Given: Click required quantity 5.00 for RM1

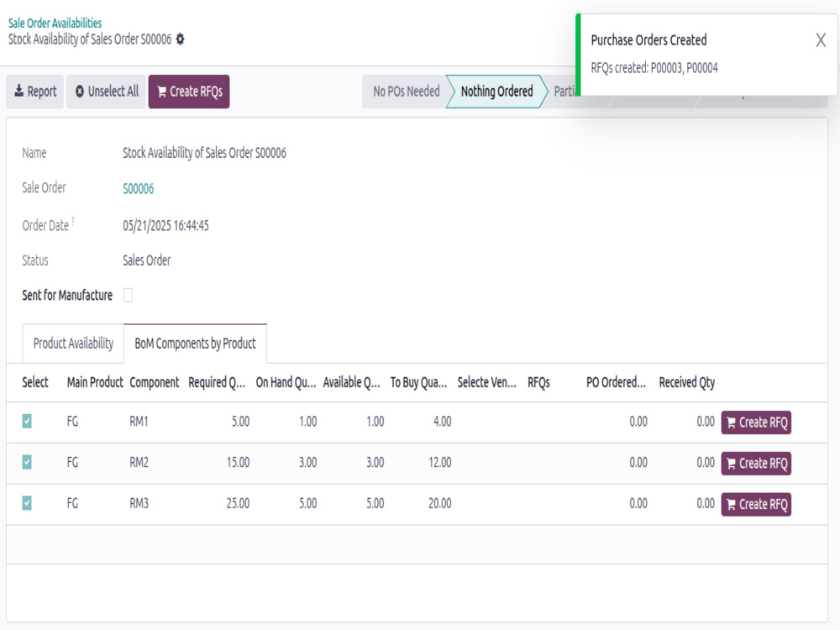Looking at the screenshot, I should pos(240,422).
